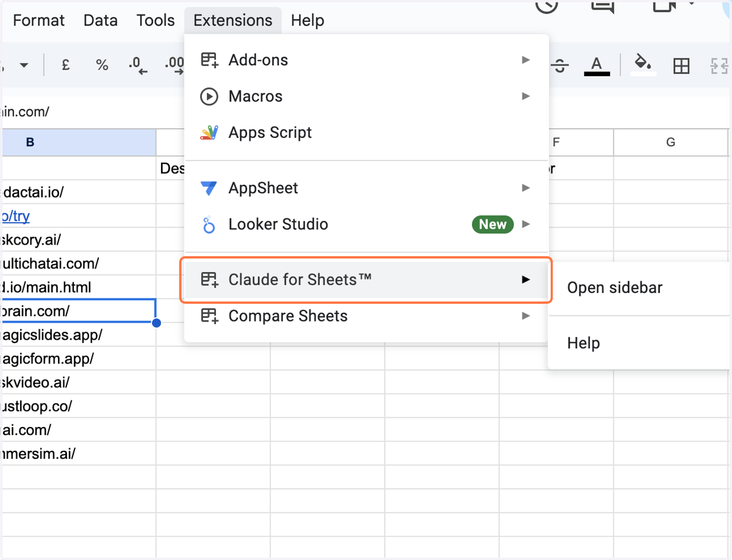Open text colour picker

click(597, 65)
